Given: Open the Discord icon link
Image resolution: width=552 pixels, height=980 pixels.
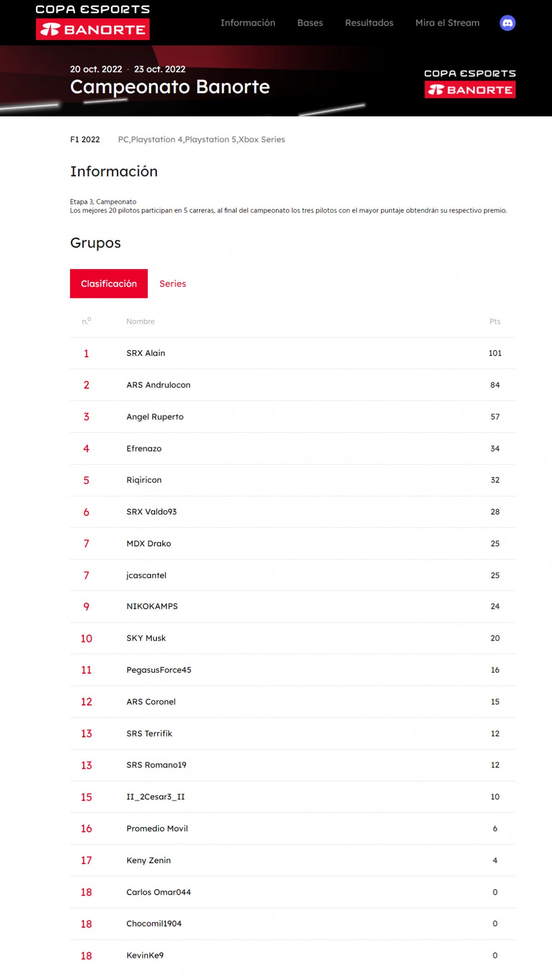Looking at the screenshot, I should point(507,23).
